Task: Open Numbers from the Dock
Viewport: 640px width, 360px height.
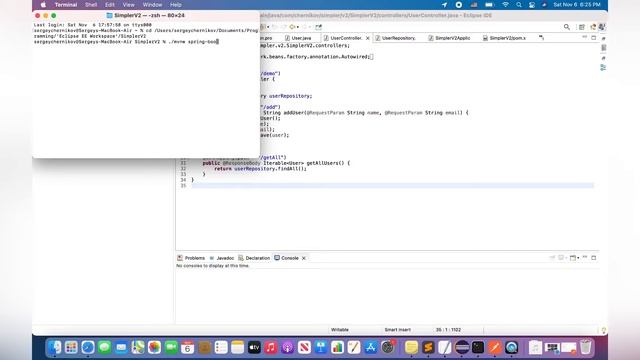Action: coord(338,347)
